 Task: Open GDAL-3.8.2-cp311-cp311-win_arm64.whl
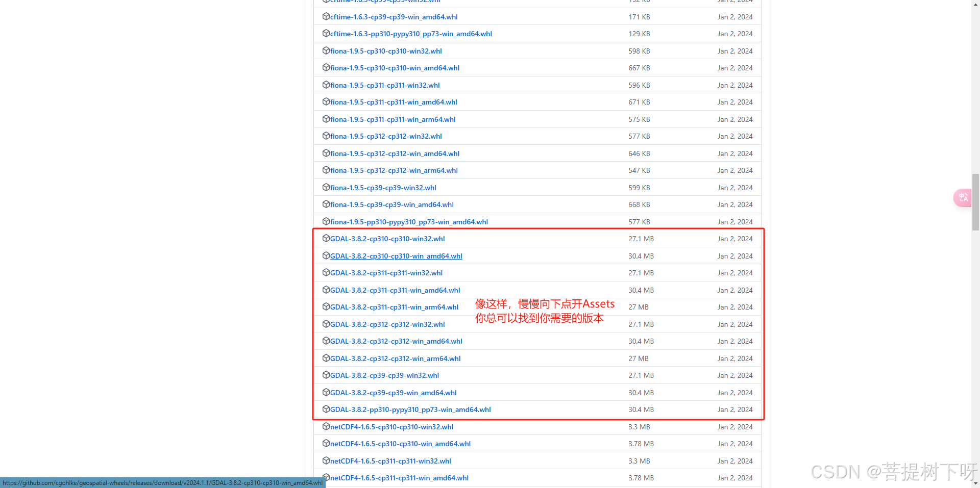click(394, 306)
